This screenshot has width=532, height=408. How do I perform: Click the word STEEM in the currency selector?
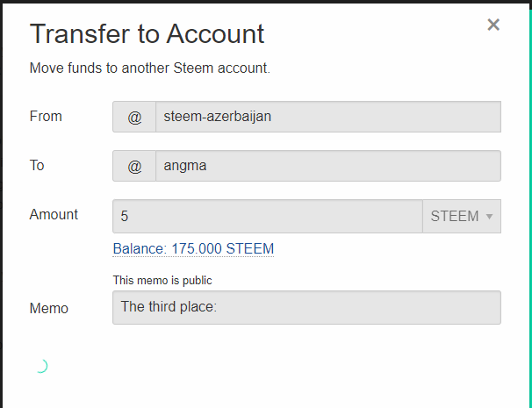pyautogui.click(x=455, y=217)
